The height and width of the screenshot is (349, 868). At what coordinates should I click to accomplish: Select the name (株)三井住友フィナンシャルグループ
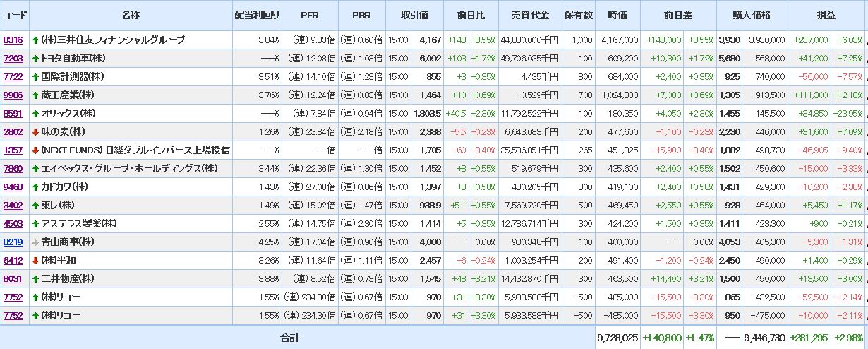click(x=113, y=40)
